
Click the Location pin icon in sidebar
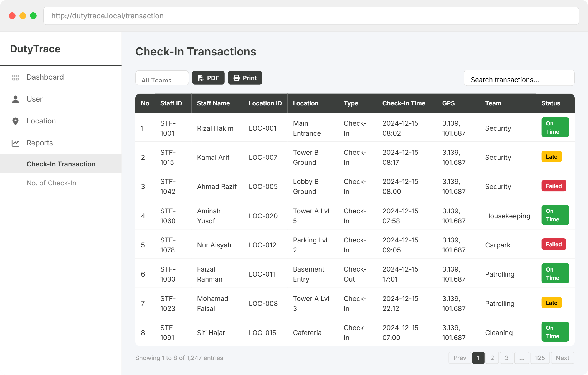pos(16,121)
